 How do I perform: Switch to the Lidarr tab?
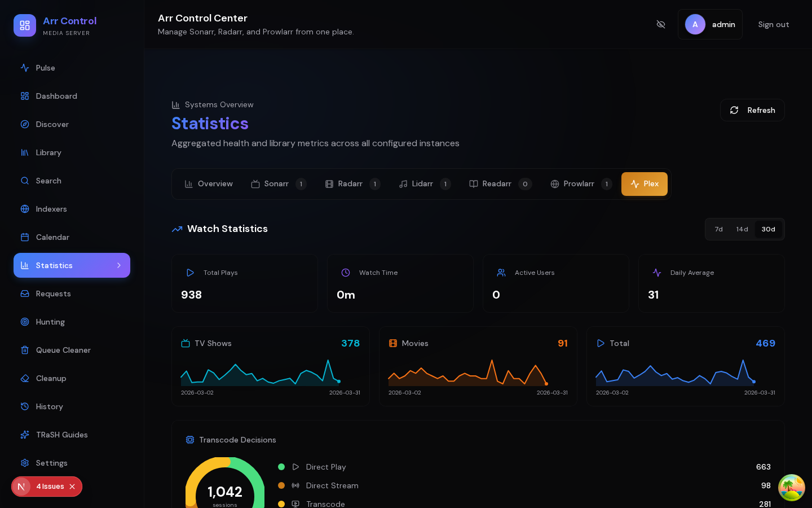click(x=425, y=184)
